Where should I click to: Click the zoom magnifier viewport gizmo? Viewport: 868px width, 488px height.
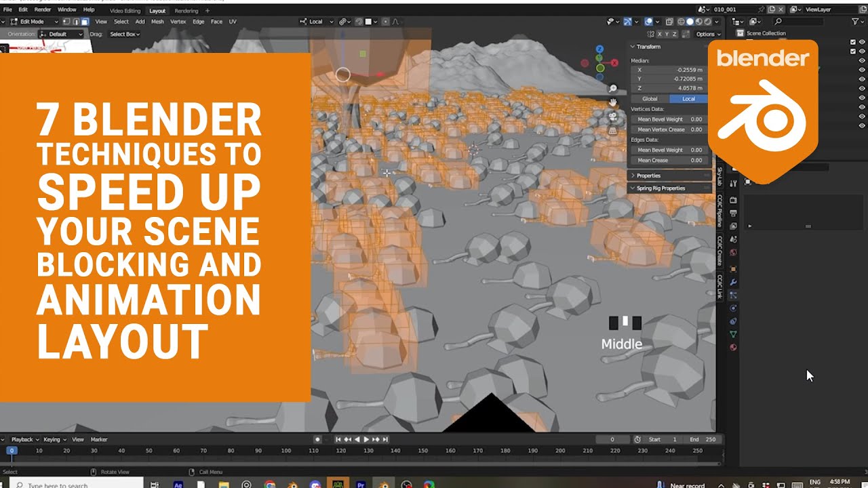pyautogui.click(x=613, y=89)
